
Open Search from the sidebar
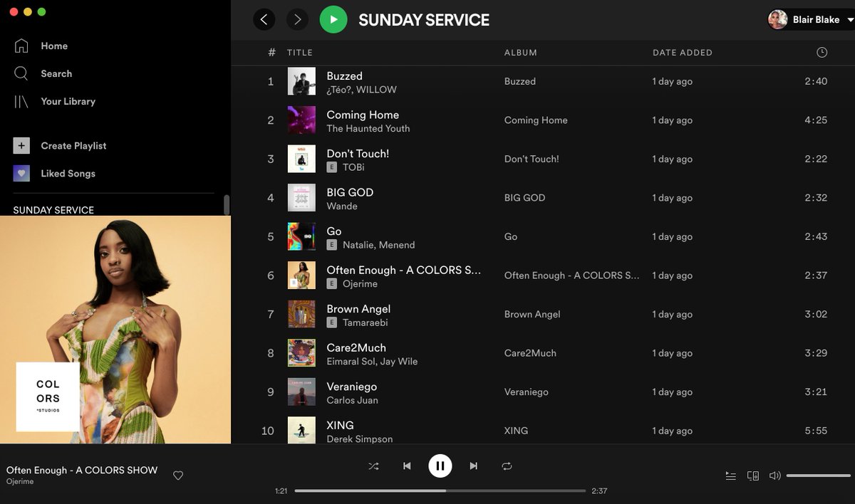coord(43,74)
